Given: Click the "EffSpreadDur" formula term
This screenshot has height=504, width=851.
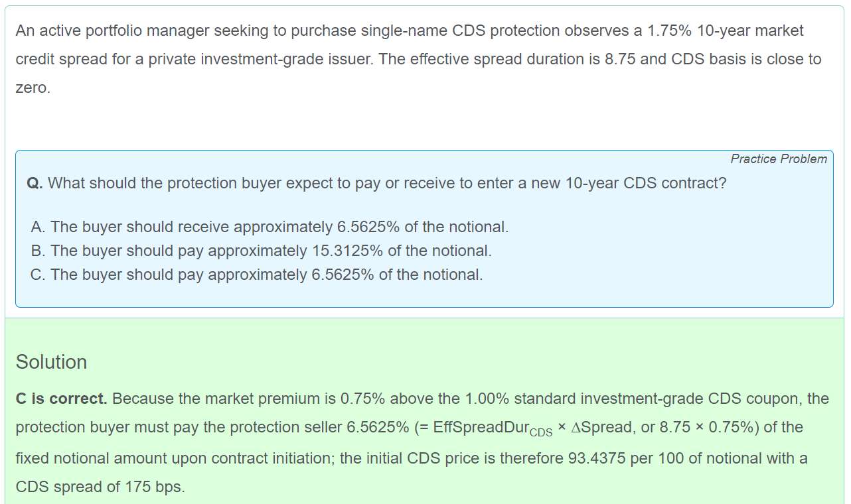Looking at the screenshot, I should pyautogui.click(x=481, y=428).
